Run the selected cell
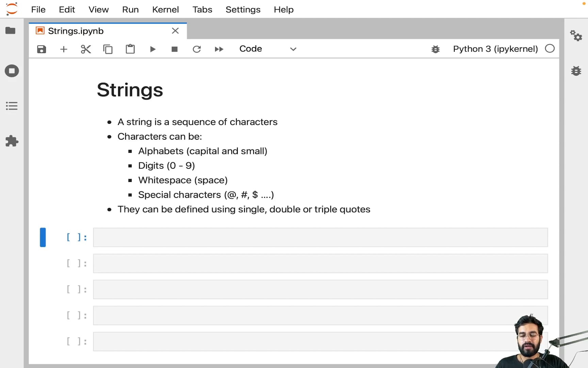The width and height of the screenshot is (588, 368). tap(153, 49)
